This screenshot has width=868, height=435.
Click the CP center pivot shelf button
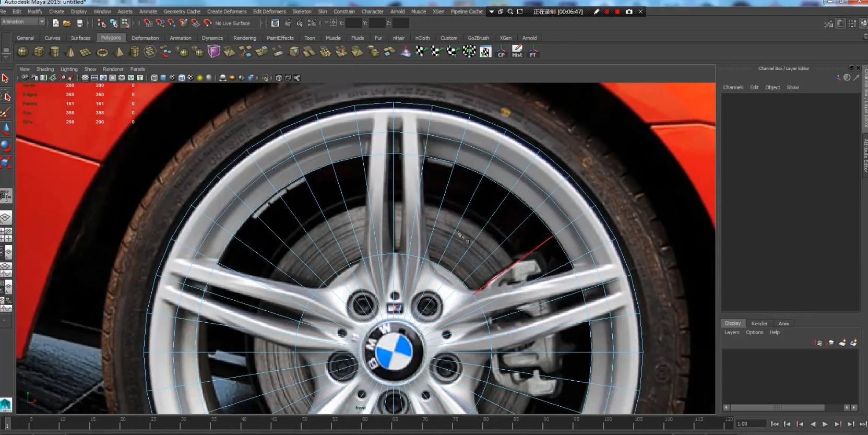501,52
